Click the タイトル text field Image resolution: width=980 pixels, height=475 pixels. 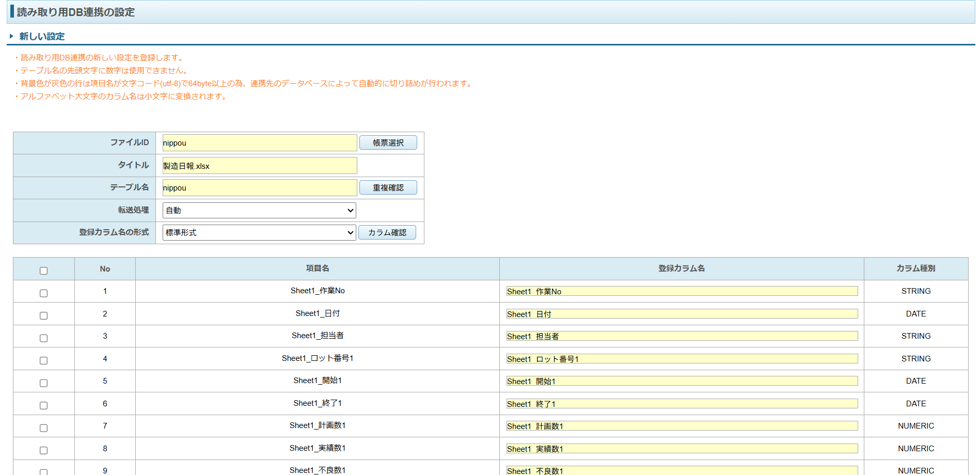coord(259,166)
